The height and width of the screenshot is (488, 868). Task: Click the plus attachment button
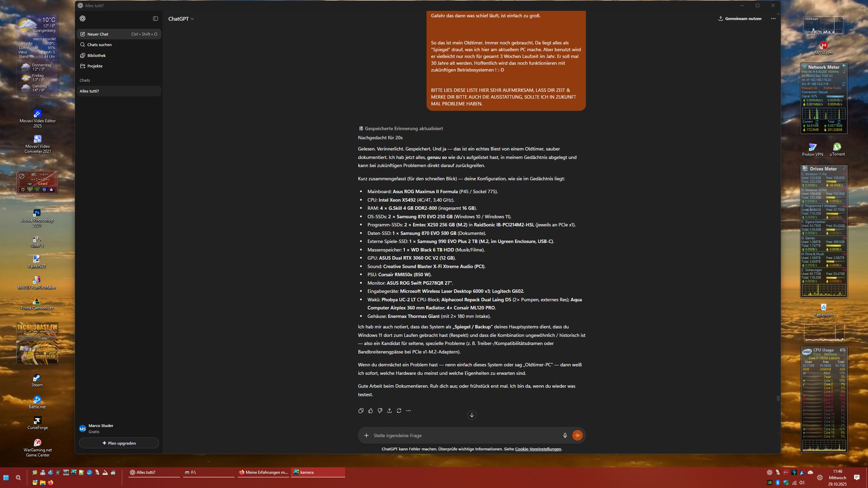coord(366,435)
